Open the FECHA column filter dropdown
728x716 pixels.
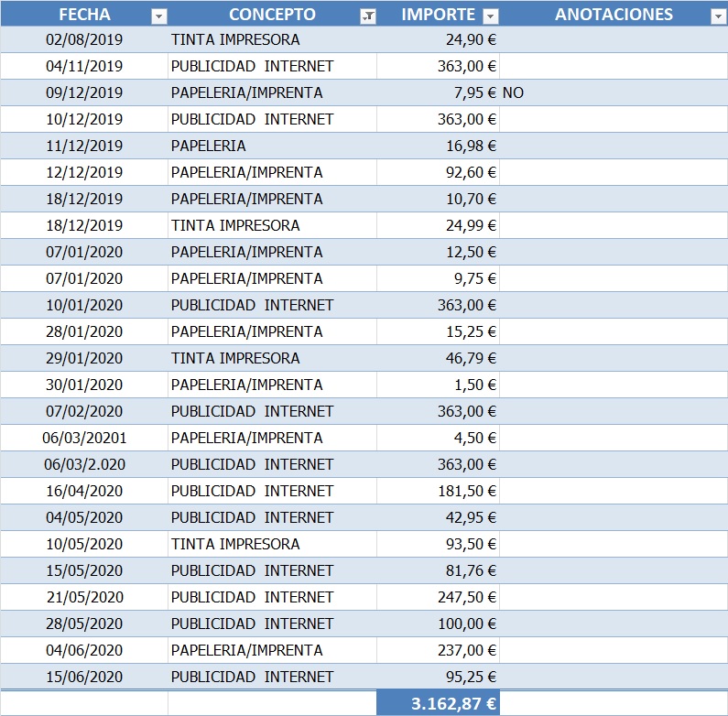tap(158, 16)
